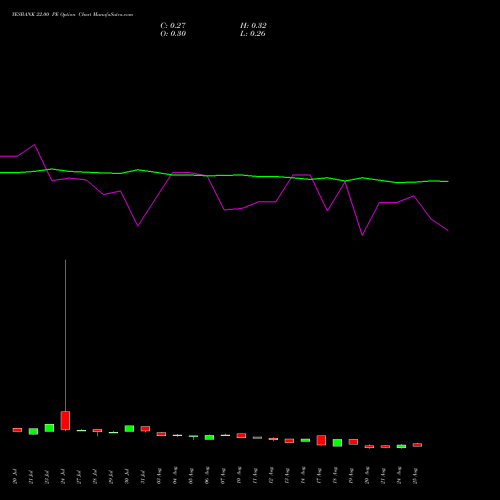Select the large red candle on 17 Aug
Image resolution: width=500 pixels, height=500 pixels.
coord(321,440)
